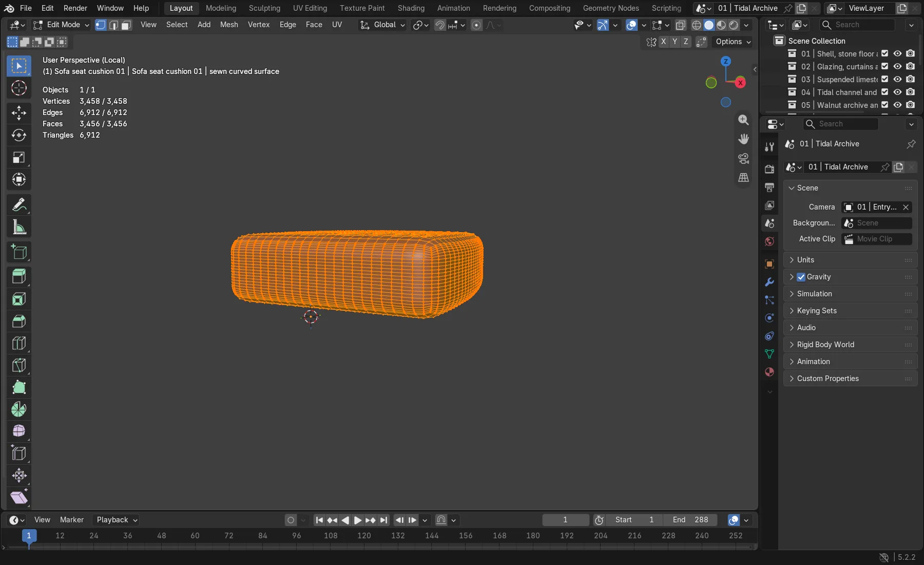Open the Render menu

[x=75, y=8]
